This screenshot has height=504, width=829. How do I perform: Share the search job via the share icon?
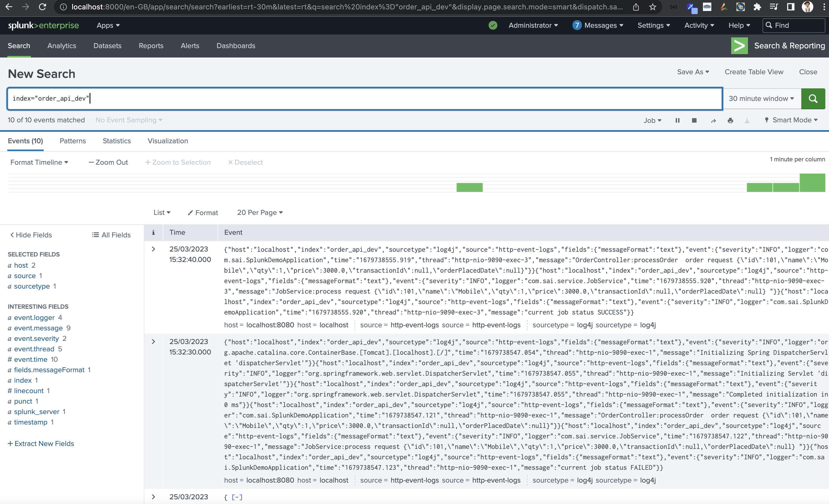click(714, 120)
